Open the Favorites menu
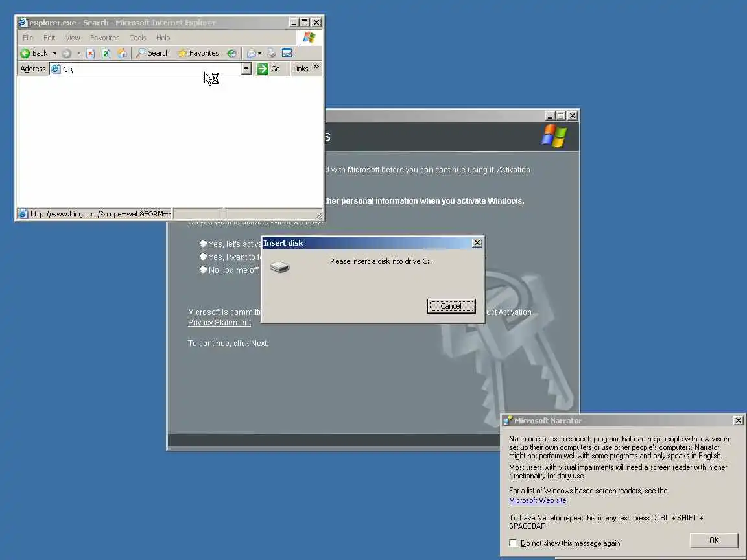This screenshot has width=747, height=560. pyautogui.click(x=104, y=38)
